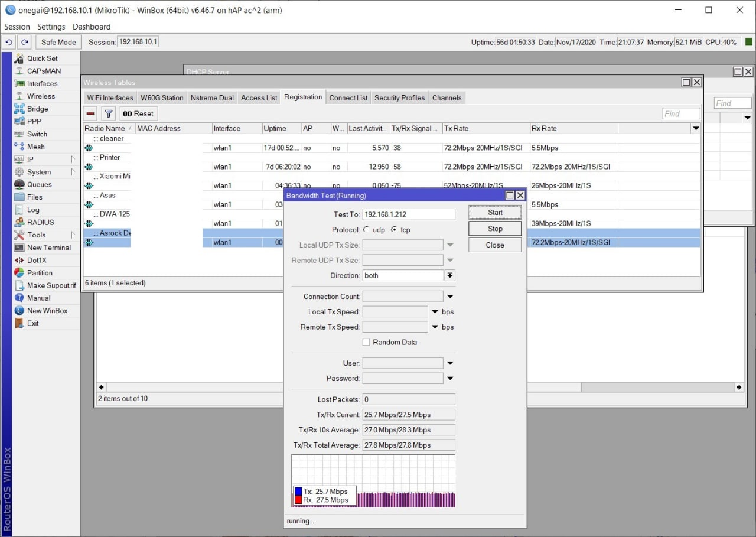Image resolution: width=756 pixels, height=537 pixels.
Task: Open Settings menu
Action: pos(51,27)
